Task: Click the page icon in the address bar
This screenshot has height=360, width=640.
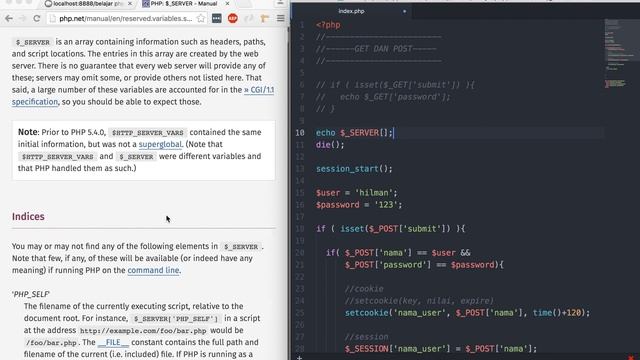Action: (x=53, y=18)
